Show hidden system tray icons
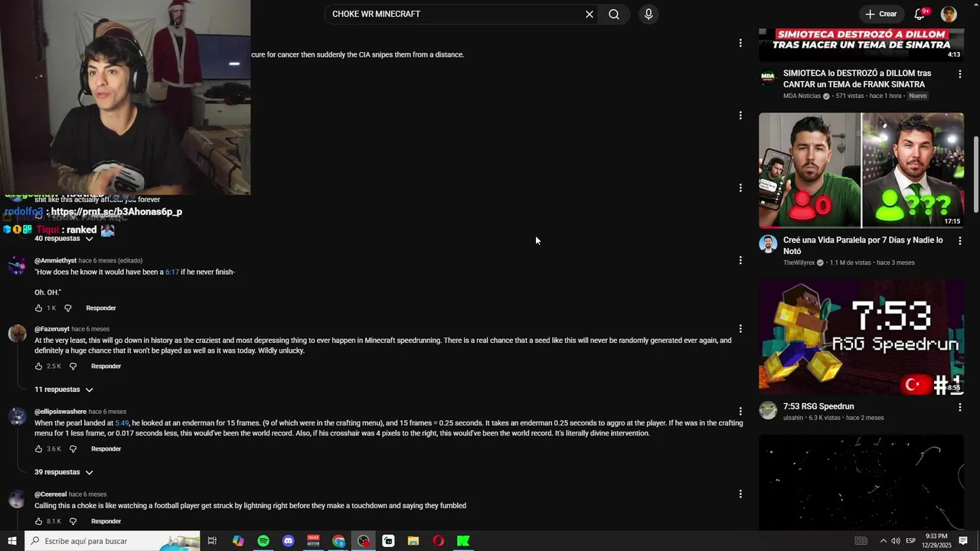The width and height of the screenshot is (980, 551). [x=883, y=541]
